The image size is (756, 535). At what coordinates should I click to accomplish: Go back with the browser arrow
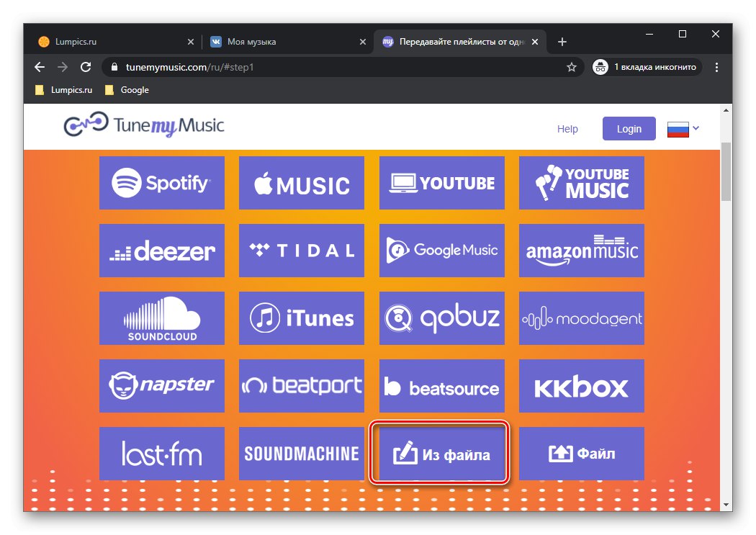40,67
